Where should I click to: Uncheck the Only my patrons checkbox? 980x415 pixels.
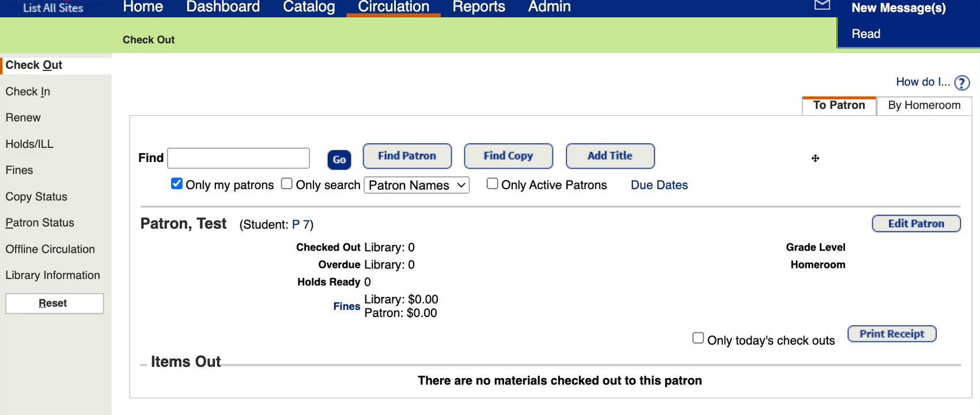(x=177, y=184)
